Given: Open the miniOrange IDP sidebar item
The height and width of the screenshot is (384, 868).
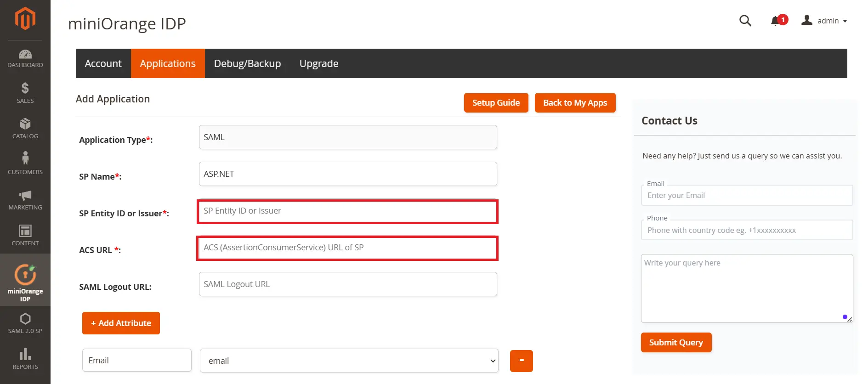Looking at the screenshot, I should 25,280.
